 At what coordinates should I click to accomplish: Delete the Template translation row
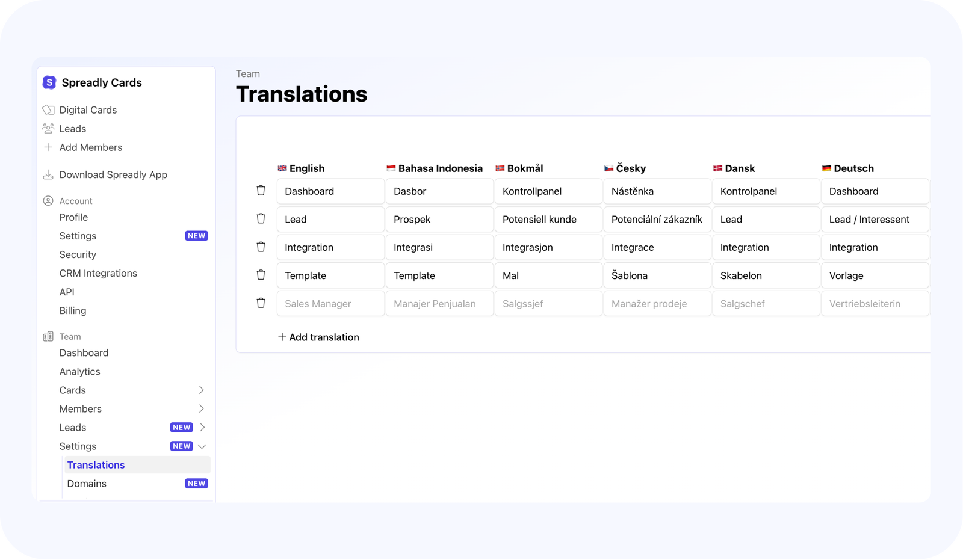(261, 275)
